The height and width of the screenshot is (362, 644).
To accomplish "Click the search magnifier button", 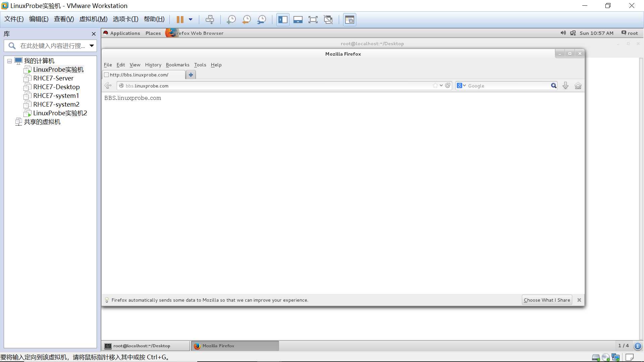I will pos(554,86).
